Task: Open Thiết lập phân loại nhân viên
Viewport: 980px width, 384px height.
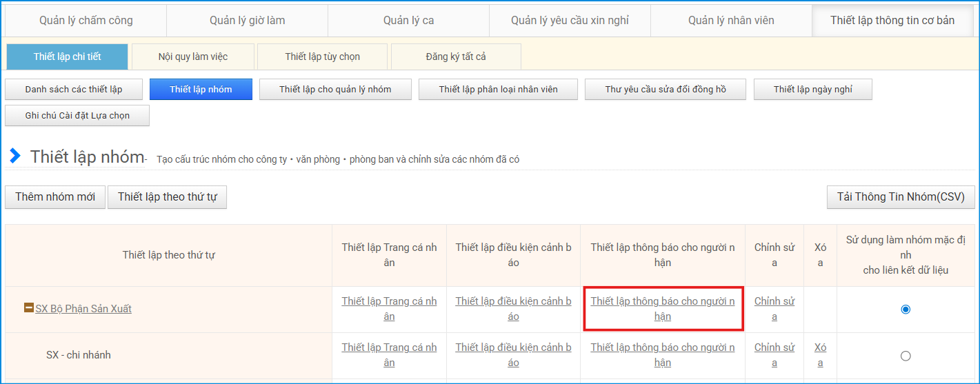Action: (x=498, y=90)
